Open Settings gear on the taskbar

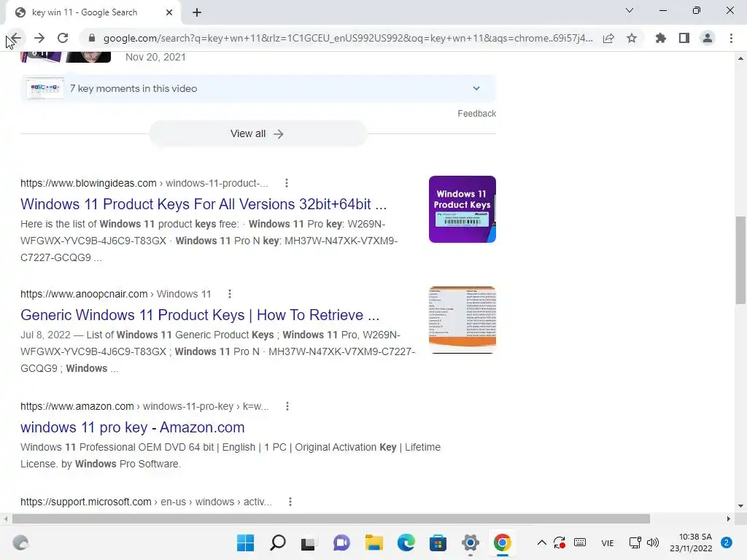pos(471,542)
